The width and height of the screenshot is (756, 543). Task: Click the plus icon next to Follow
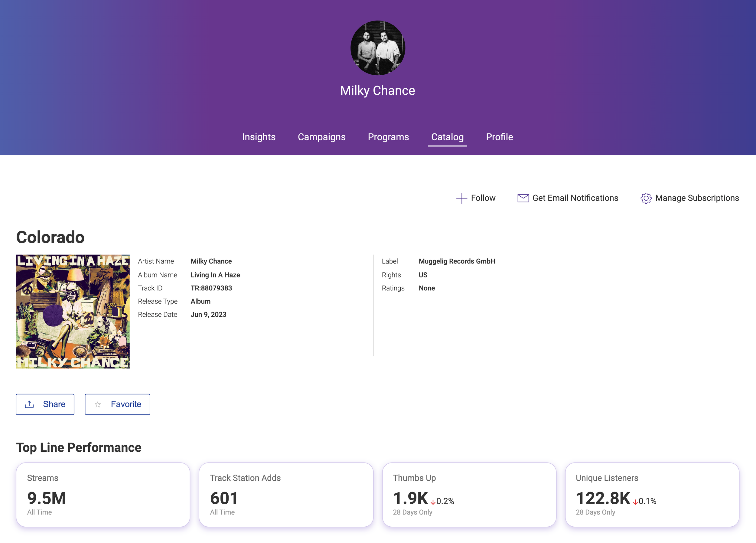coord(461,198)
